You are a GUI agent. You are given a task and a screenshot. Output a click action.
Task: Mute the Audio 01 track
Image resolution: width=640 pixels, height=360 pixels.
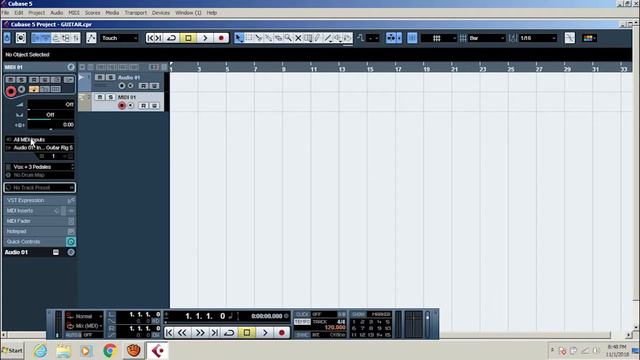pos(100,77)
